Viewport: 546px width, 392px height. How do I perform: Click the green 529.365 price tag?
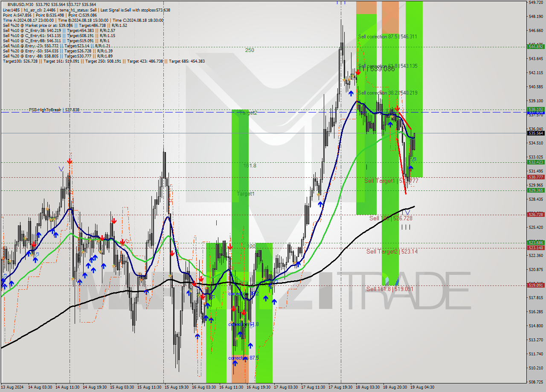tap(536, 190)
